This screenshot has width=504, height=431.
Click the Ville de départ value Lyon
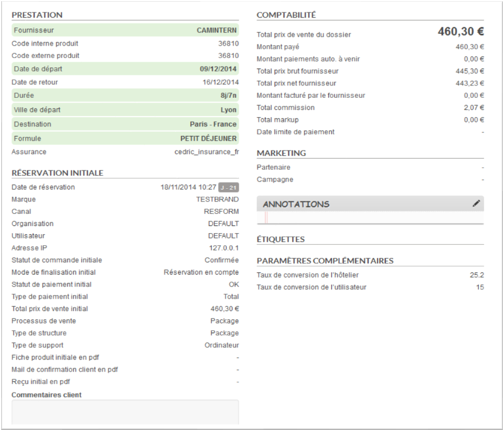(229, 110)
